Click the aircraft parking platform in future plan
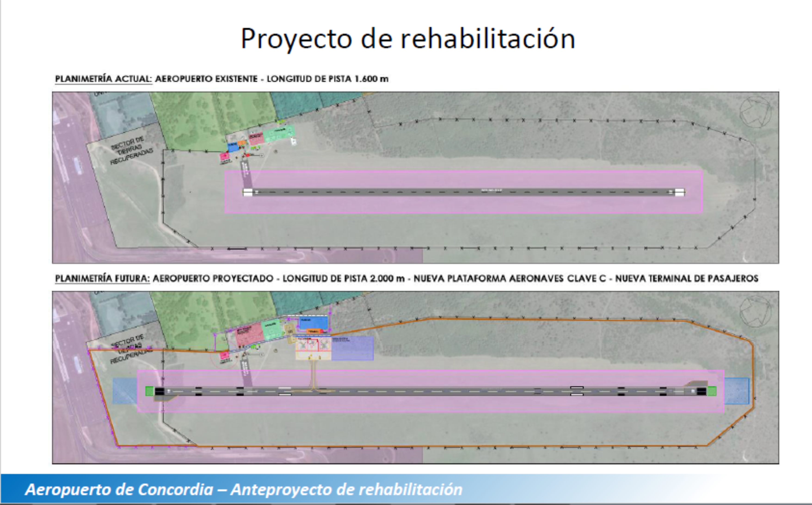 pyautogui.click(x=313, y=348)
